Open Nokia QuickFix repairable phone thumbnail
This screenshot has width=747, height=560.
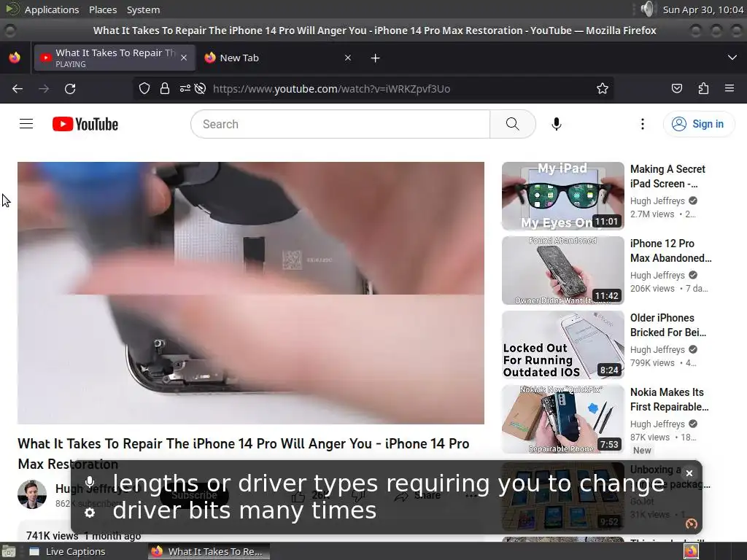[562, 419]
